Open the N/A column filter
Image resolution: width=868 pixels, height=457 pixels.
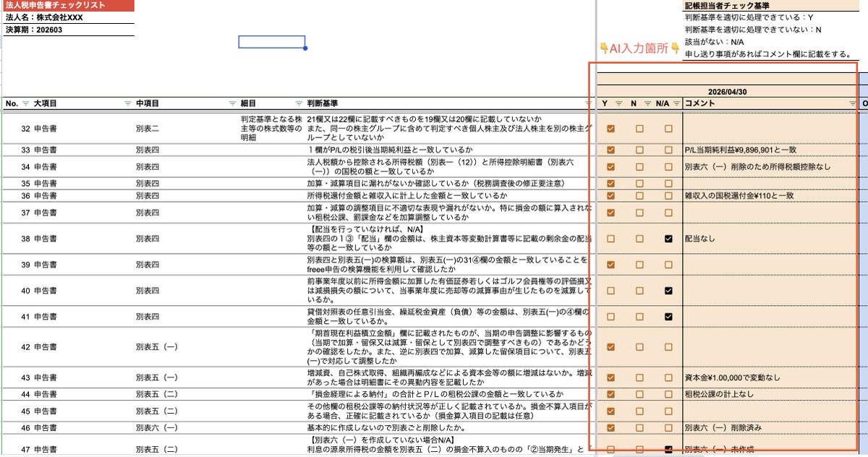click(x=676, y=103)
